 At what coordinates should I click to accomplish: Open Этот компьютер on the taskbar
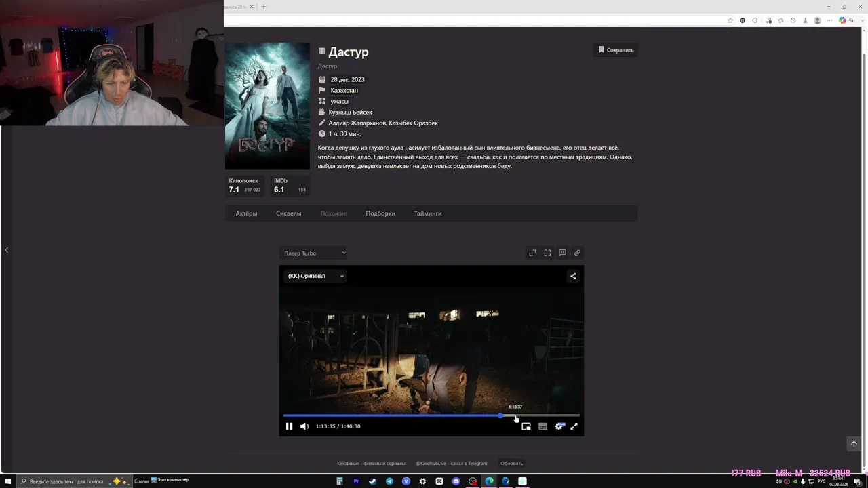(x=170, y=481)
